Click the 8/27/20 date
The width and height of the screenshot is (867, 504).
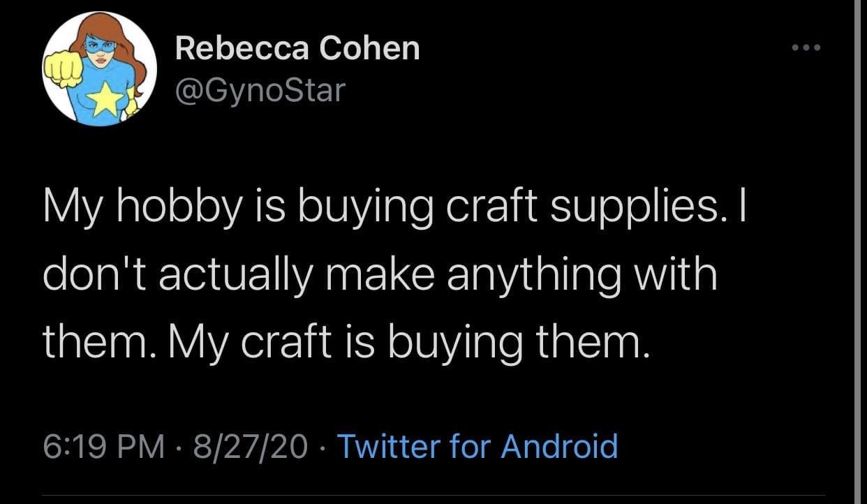[253, 446]
